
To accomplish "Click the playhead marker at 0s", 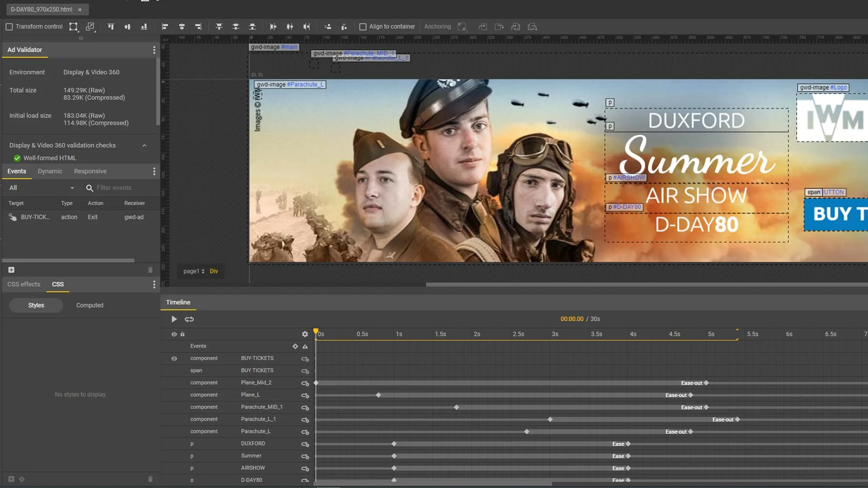I will 316,332.
